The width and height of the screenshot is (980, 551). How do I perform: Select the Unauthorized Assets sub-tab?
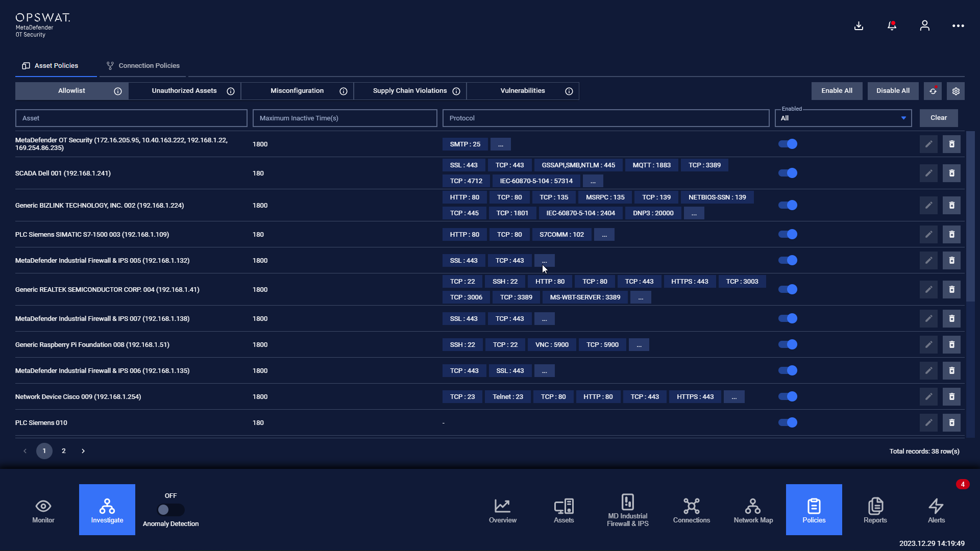coord(184,91)
